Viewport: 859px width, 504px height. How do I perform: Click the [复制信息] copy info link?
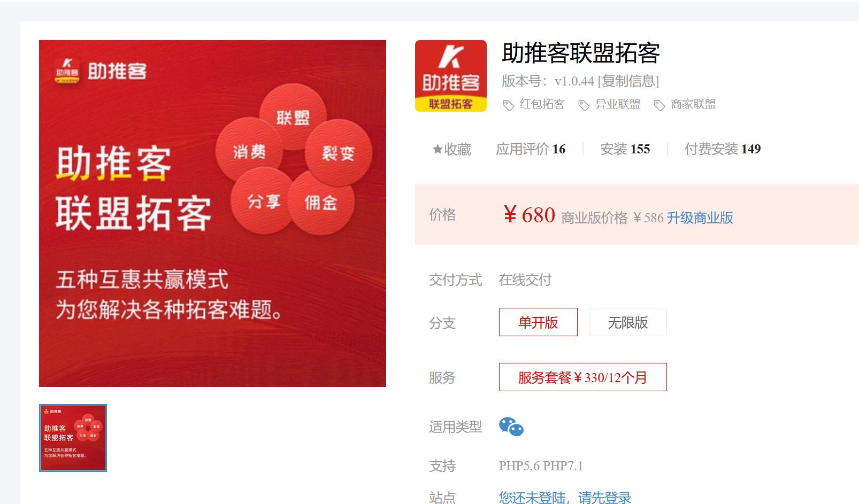point(628,81)
